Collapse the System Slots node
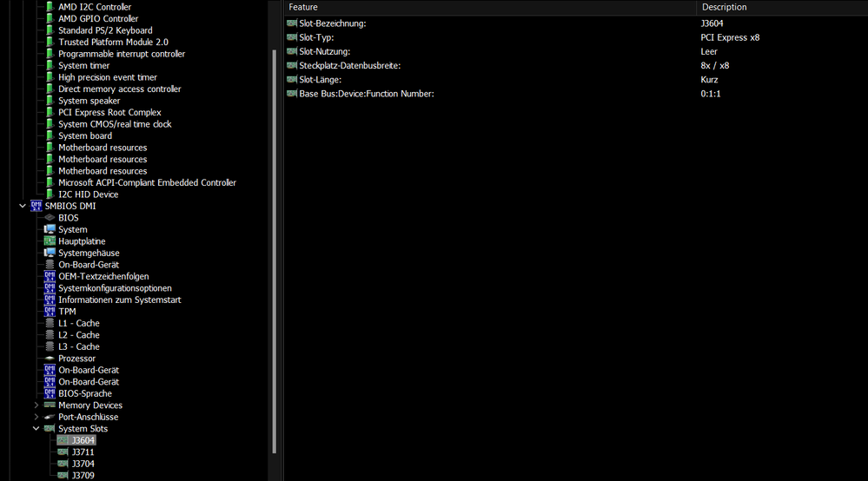Viewport: 868px width, 481px height. [x=36, y=429]
